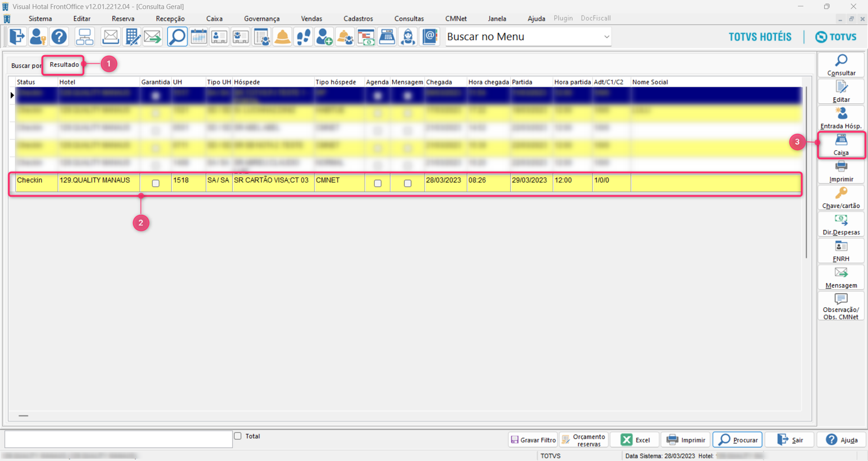Open the organization chart toolbar icon
Image resolution: width=868 pixels, height=461 pixels.
[x=85, y=37]
